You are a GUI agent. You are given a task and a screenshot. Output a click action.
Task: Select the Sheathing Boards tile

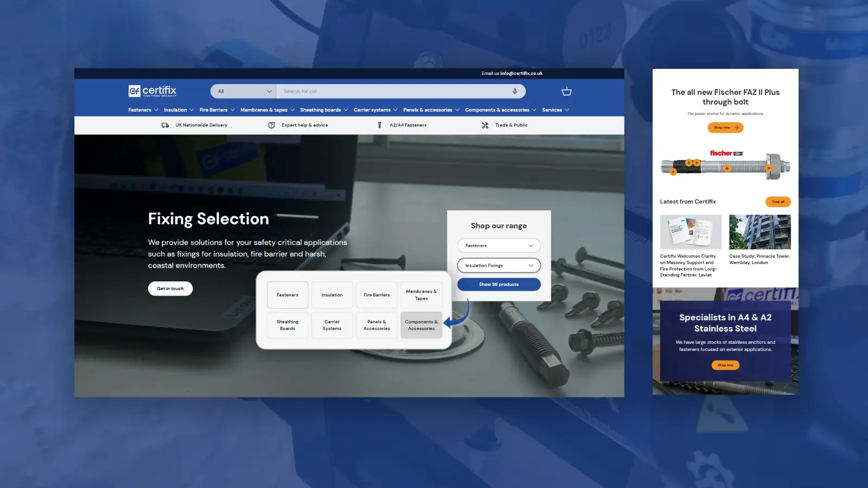point(288,325)
